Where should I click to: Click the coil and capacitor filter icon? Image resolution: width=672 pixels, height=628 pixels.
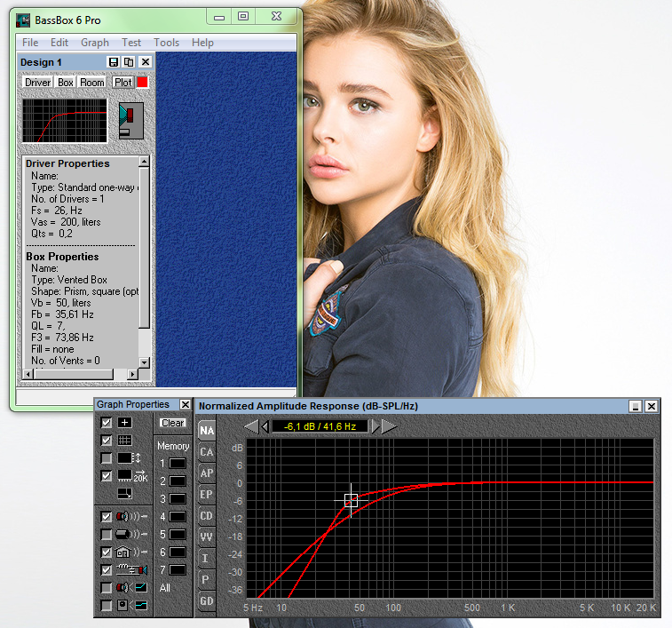click(131, 570)
